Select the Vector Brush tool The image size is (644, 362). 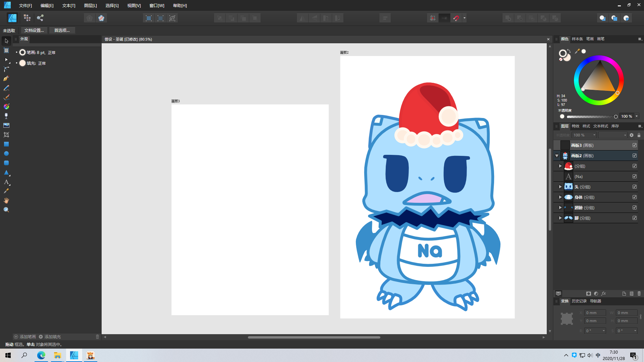(6, 97)
